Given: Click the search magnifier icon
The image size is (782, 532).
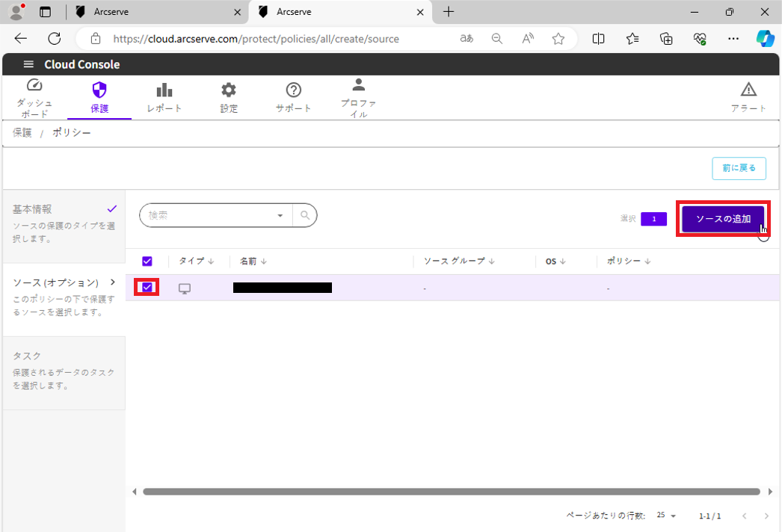Looking at the screenshot, I should pos(304,215).
